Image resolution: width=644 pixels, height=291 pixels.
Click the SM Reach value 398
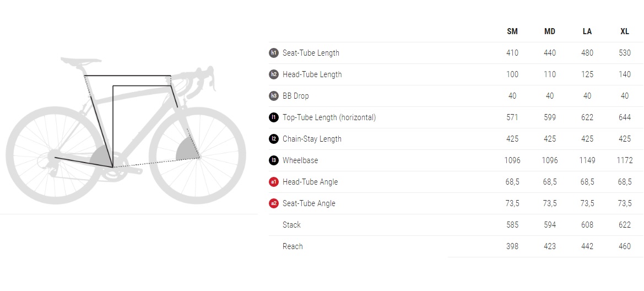pyautogui.click(x=512, y=246)
